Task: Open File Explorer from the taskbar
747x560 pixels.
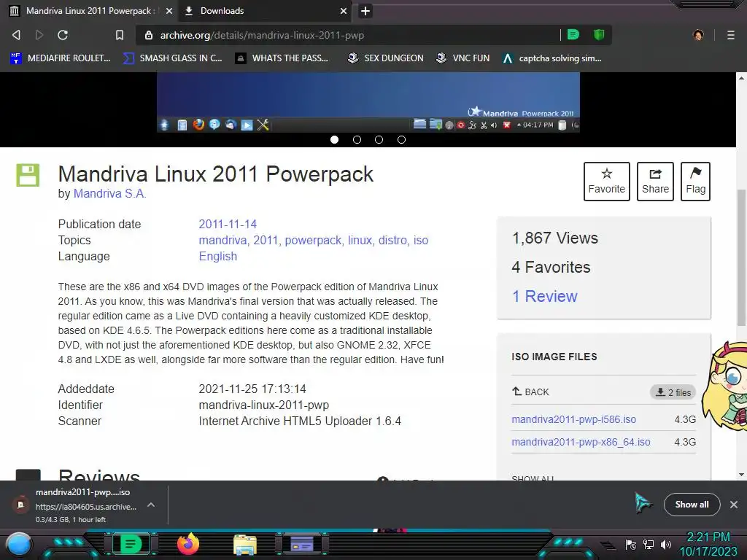Action: (245, 545)
